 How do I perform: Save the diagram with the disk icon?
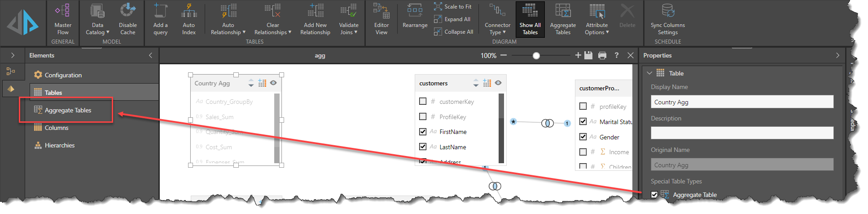[x=588, y=55]
